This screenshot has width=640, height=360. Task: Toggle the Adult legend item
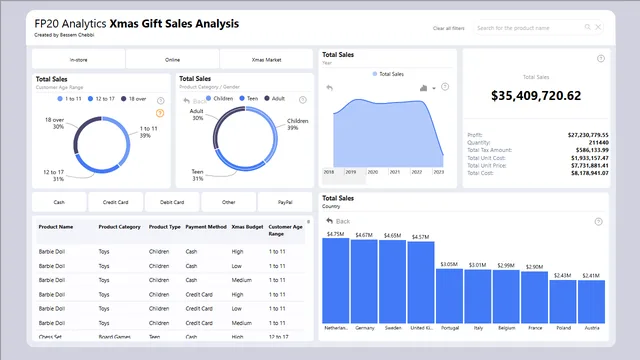pyautogui.click(x=275, y=98)
